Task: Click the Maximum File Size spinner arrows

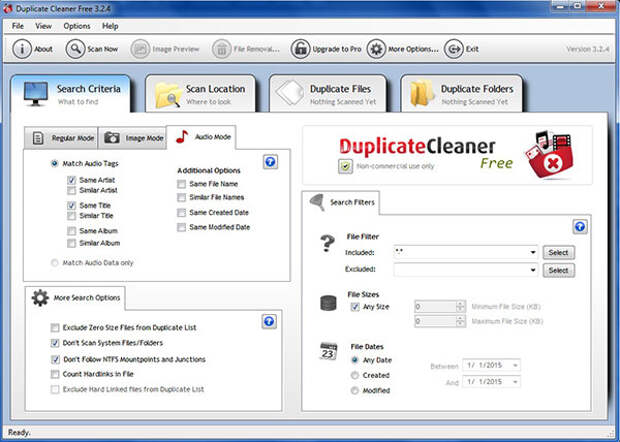Action: pos(460,321)
